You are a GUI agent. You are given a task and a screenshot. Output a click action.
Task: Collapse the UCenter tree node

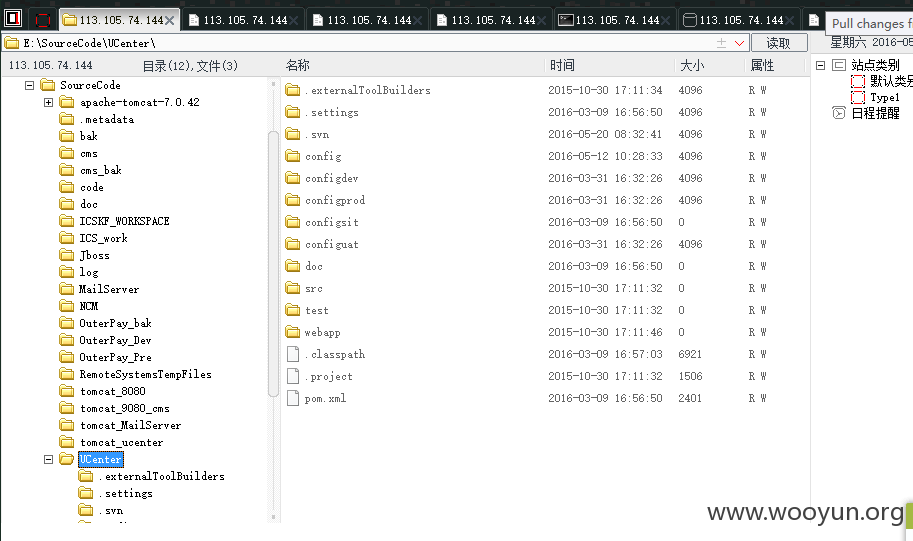click(x=48, y=459)
